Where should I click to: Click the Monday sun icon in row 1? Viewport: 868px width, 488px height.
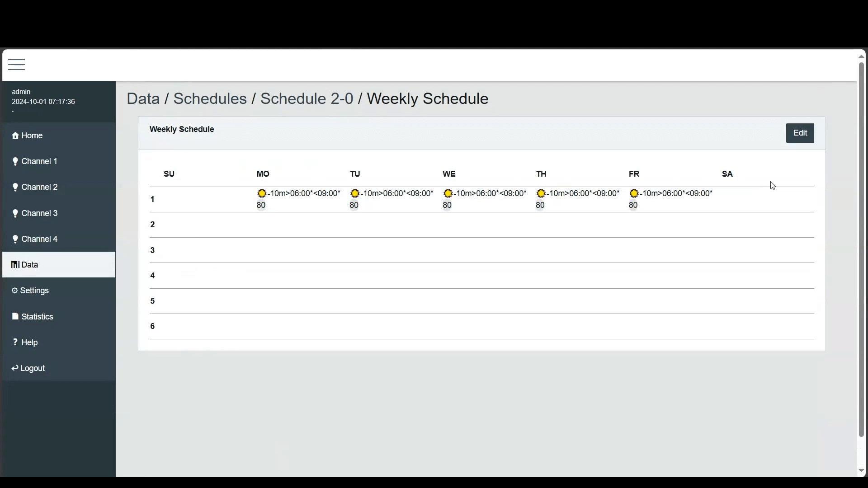pos(262,194)
